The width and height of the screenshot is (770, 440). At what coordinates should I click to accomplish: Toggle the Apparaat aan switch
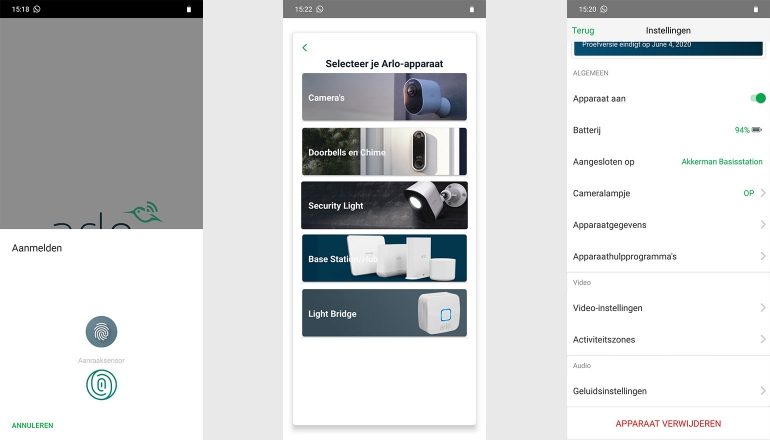click(x=757, y=98)
